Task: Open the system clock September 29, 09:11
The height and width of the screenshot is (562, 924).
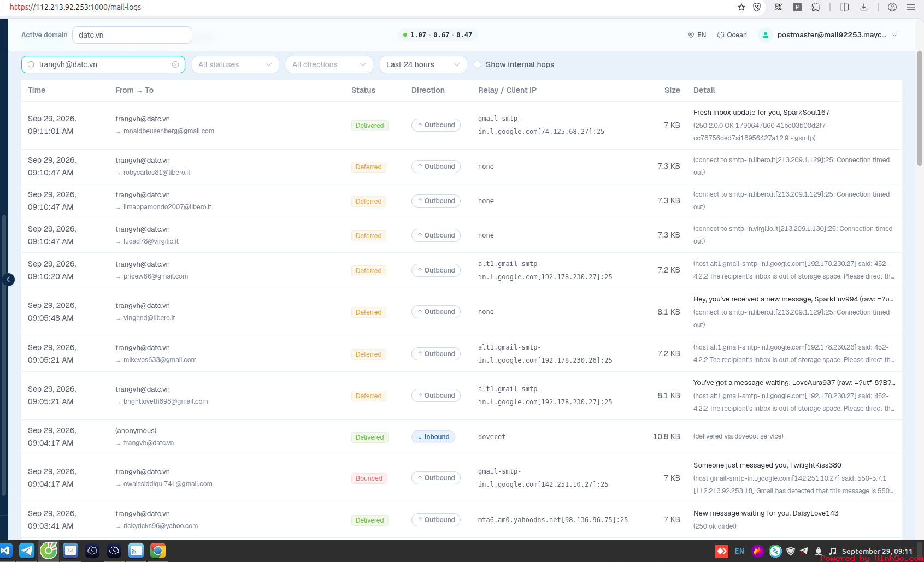Action: (877, 551)
